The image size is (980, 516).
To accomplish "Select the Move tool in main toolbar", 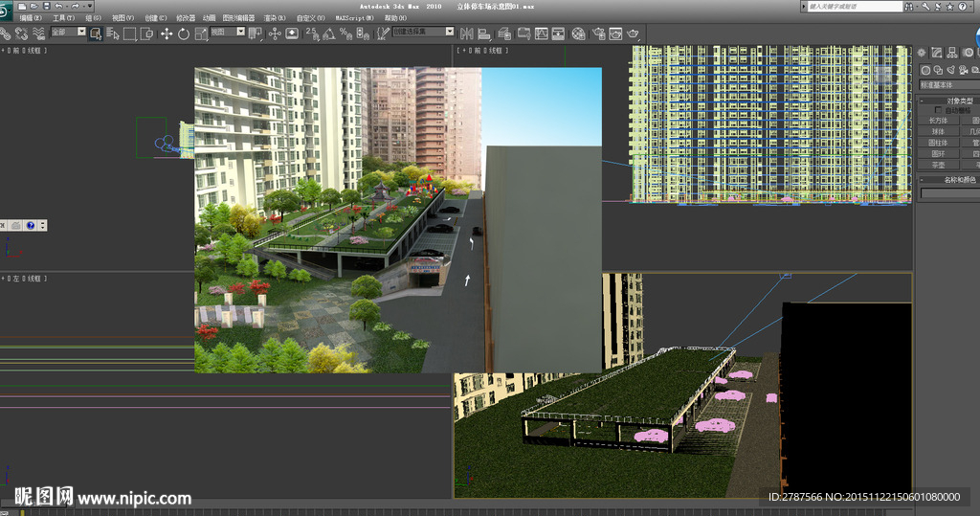I will click(166, 34).
